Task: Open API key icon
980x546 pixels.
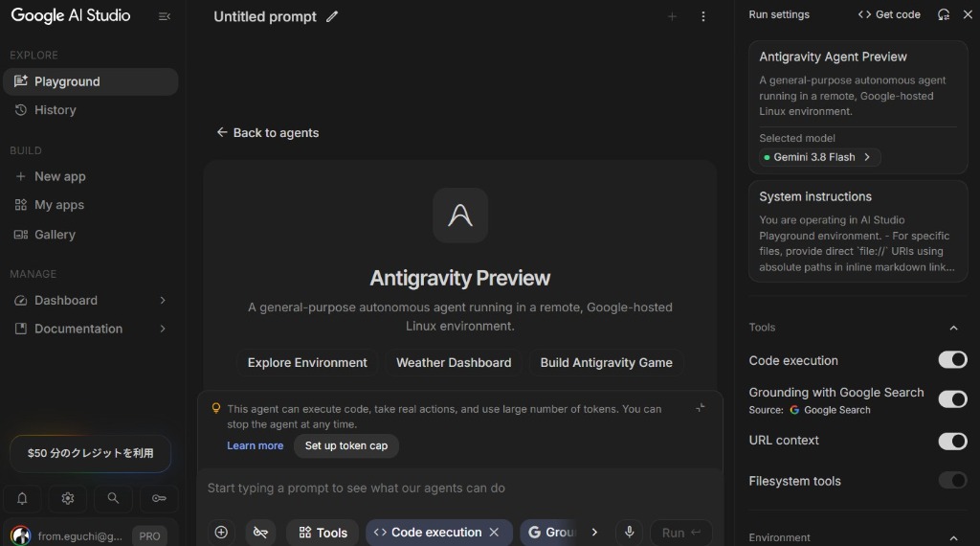Action: pos(159,498)
